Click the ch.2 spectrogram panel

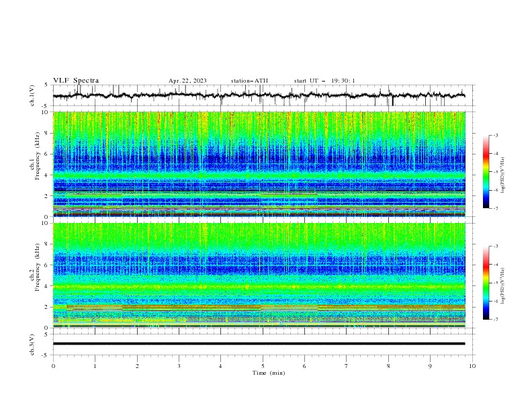[x=259, y=275]
